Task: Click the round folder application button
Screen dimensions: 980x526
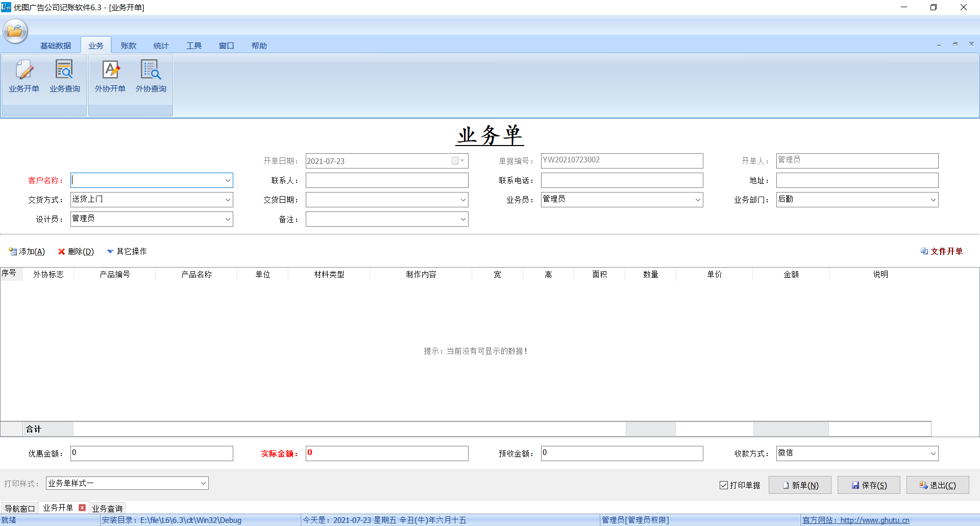Action: click(15, 31)
